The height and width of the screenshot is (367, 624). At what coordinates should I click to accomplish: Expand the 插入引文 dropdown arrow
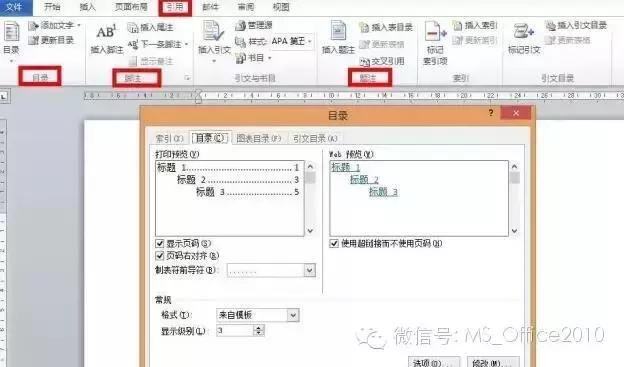[x=214, y=61]
